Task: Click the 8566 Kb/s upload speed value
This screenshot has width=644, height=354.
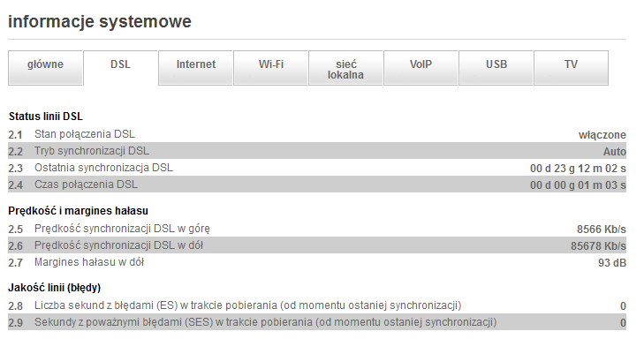Action: click(x=601, y=229)
